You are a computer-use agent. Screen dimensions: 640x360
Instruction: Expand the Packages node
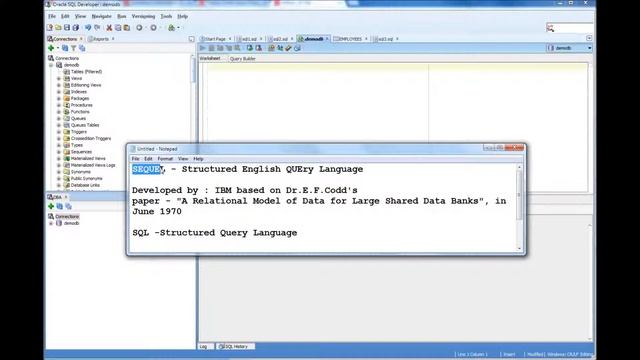59,98
